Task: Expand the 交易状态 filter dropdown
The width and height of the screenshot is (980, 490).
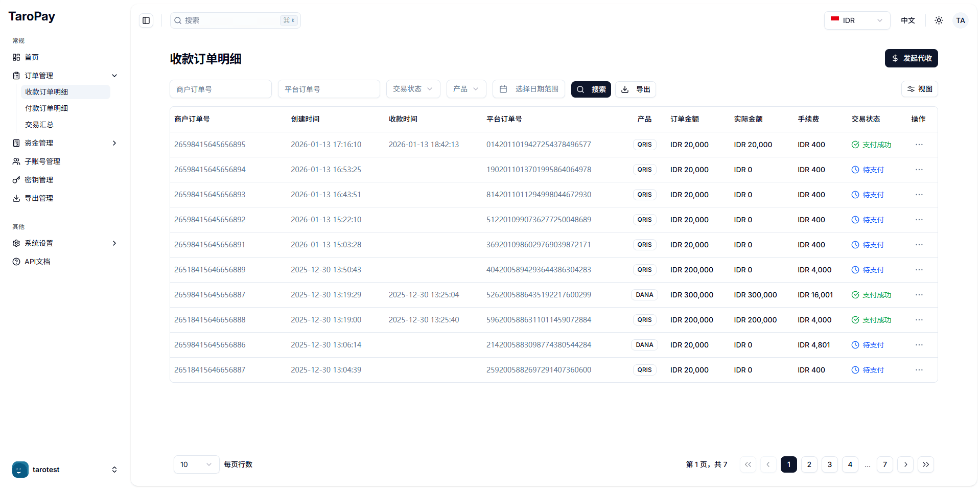Action: 413,89
